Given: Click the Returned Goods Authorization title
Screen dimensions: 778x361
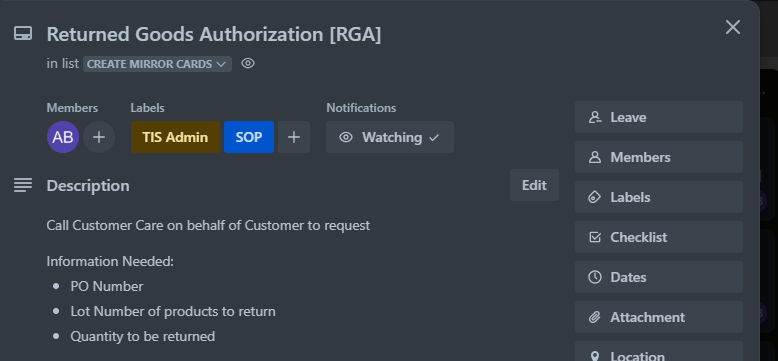Looking at the screenshot, I should [x=214, y=34].
